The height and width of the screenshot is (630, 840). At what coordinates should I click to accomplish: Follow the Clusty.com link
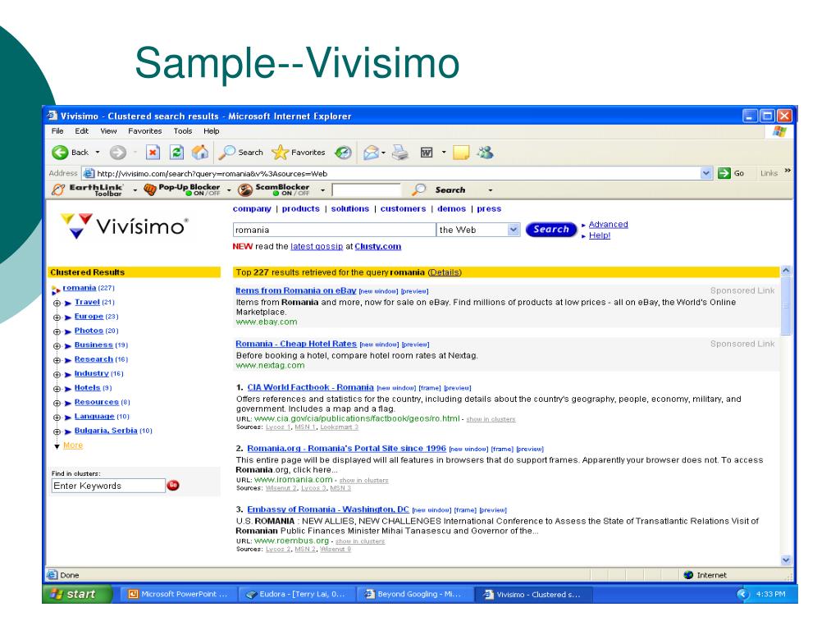[x=377, y=246]
